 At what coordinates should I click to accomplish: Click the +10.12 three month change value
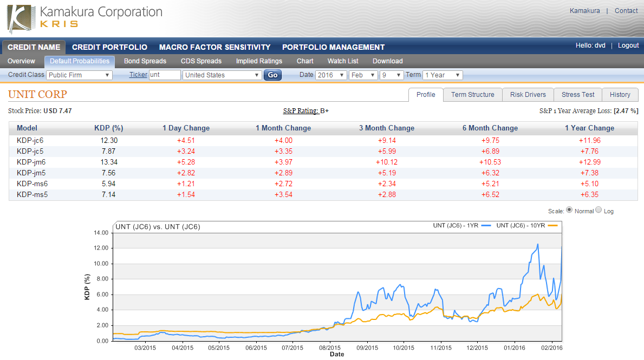387,162
